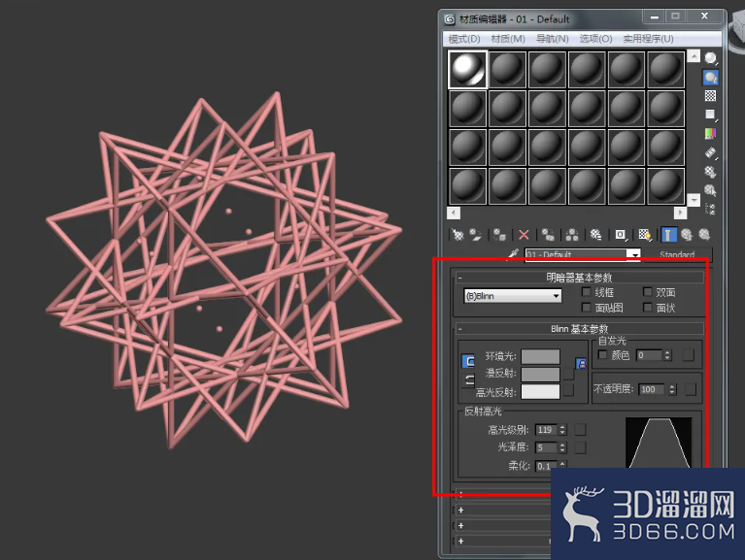This screenshot has width=745, height=560.
Task: Open the 模式(D) menu
Action: pos(464,39)
